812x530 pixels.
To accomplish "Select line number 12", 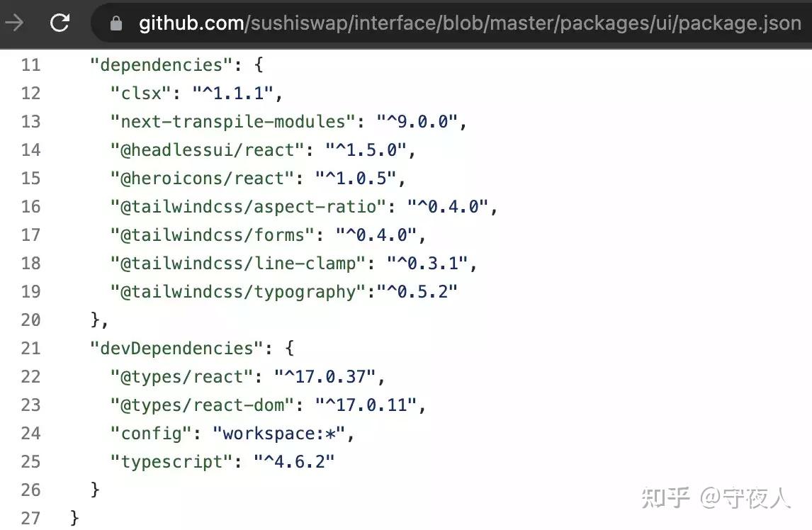I will (x=30, y=94).
